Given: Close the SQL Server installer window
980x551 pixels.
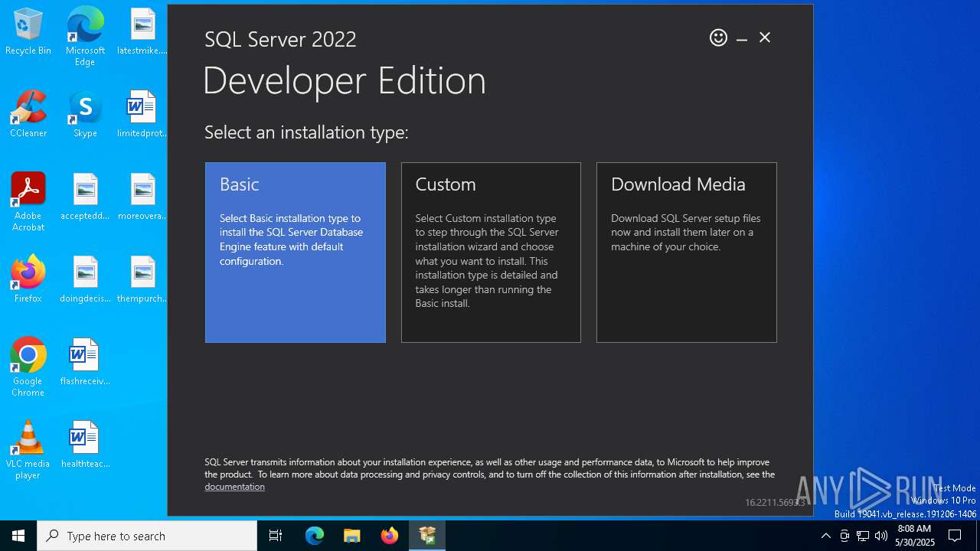Looking at the screenshot, I should pyautogui.click(x=765, y=37).
